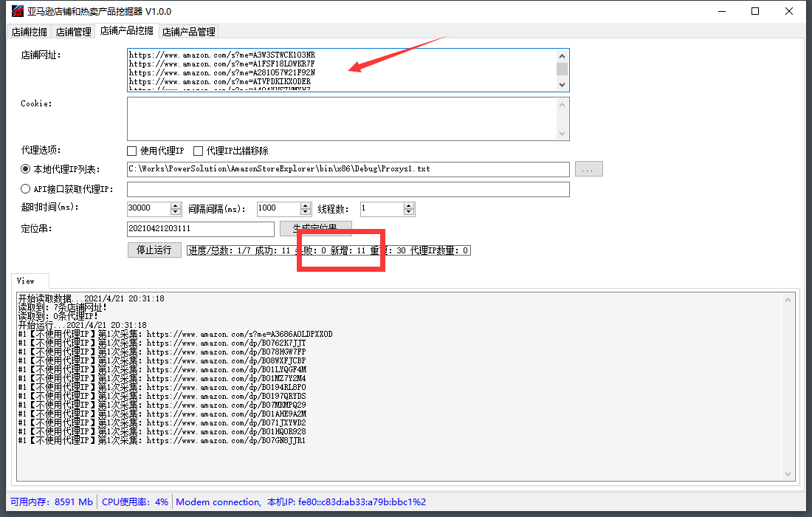Open the 店铺产品管理 tab
This screenshot has width=812, height=517.
188,32
